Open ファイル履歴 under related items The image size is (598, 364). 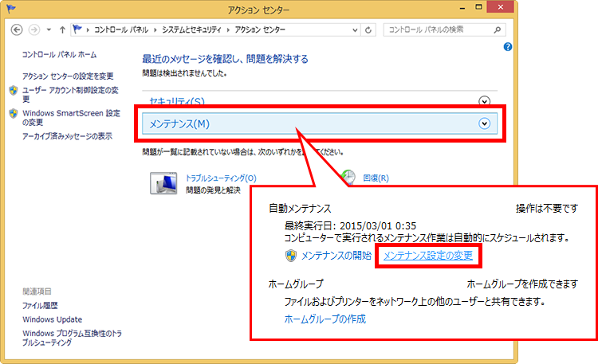pyautogui.click(x=40, y=305)
